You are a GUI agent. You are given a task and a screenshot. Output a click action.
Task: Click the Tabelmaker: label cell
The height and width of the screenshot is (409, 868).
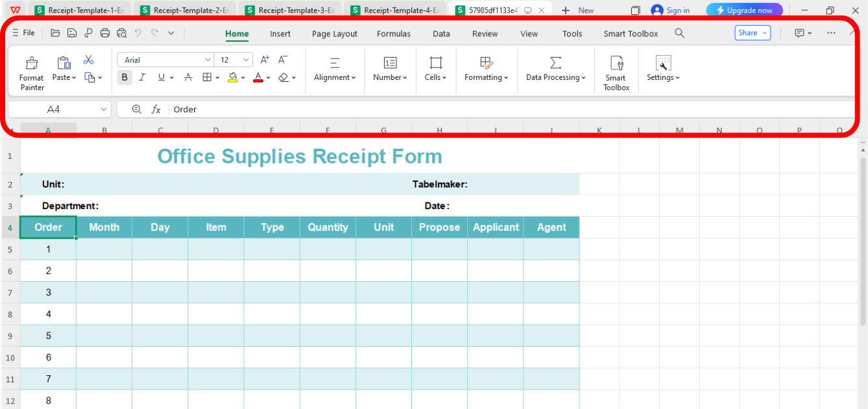tap(440, 184)
